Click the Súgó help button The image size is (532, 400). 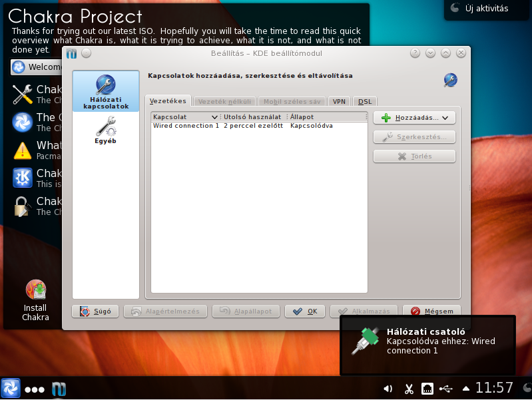[x=95, y=311]
